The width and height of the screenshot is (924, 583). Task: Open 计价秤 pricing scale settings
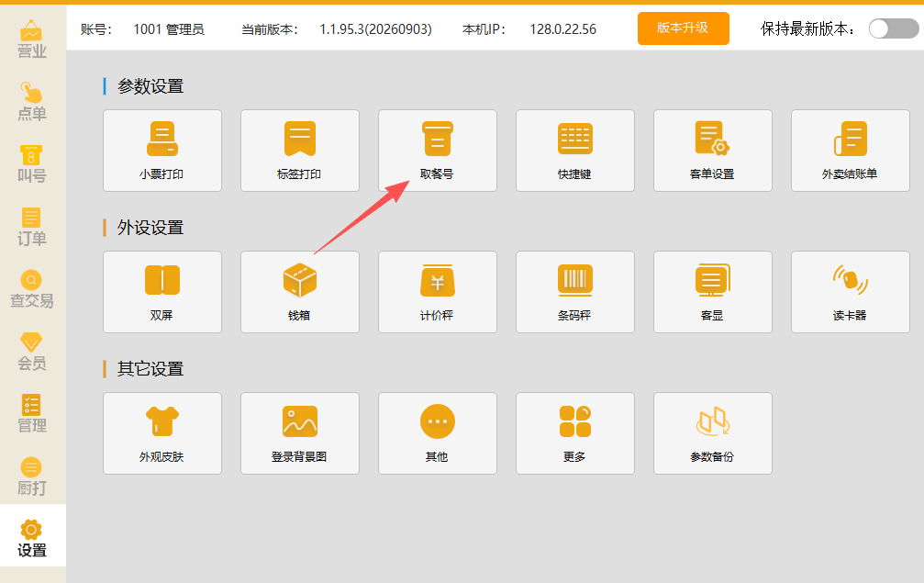438,292
